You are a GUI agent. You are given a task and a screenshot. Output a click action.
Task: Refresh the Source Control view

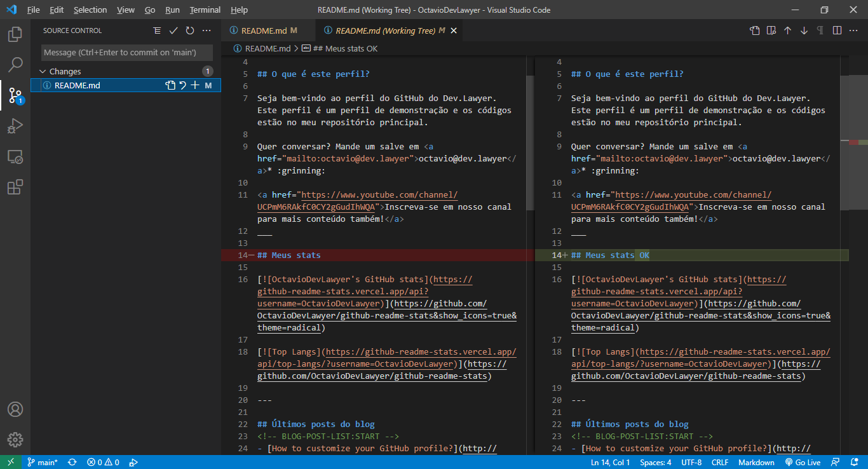[x=189, y=30]
